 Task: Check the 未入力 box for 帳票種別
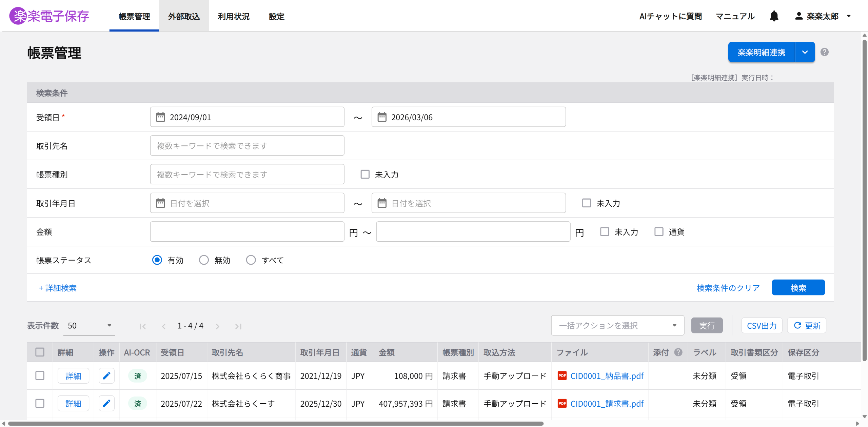365,175
